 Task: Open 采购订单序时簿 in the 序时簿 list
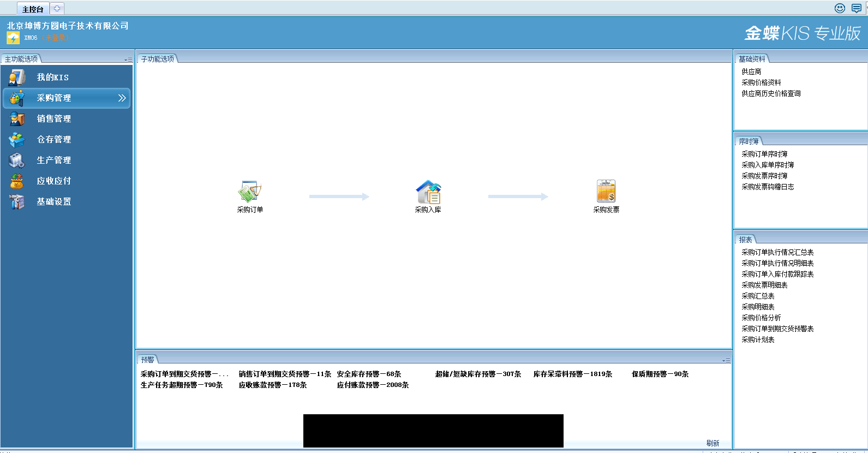[x=764, y=154]
